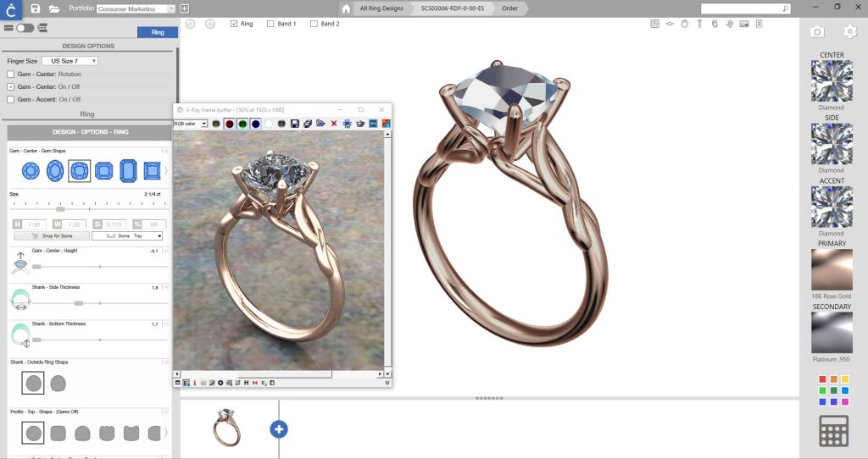Click the save disk icon in top bar
The height and width of the screenshot is (459, 868).
point(36,8)
